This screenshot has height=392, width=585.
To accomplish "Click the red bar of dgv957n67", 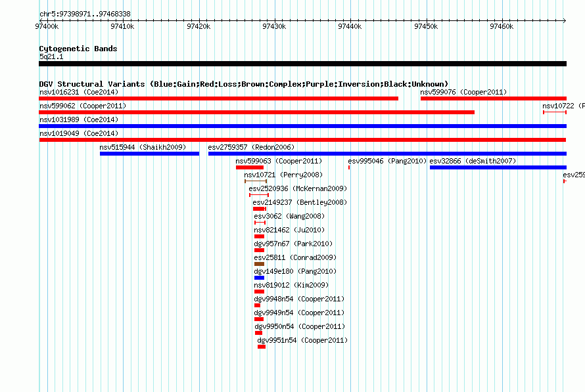I will click(x=259, y=250).
